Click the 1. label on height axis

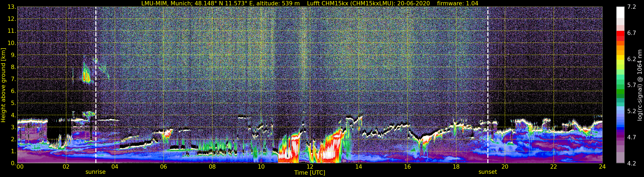(x=13, y=151)
